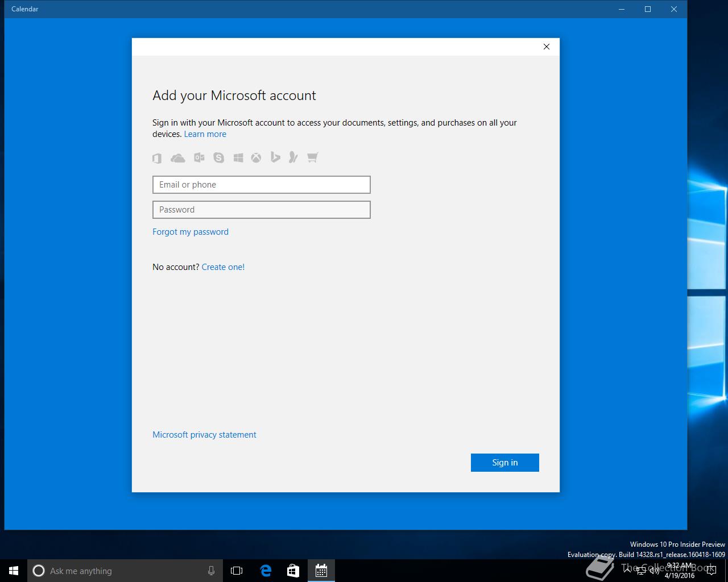Open the Microsoft privacy statement
The image size is (728, 582).
click(204, 435)
